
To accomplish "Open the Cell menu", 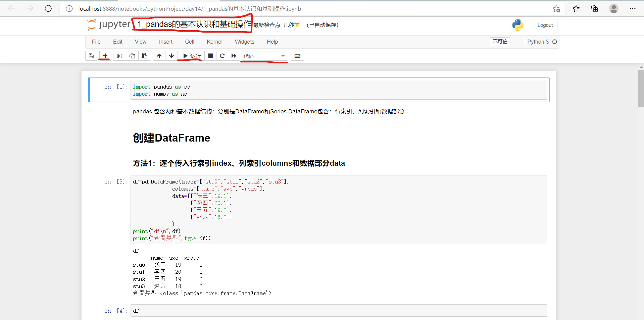I will [190, 42].
